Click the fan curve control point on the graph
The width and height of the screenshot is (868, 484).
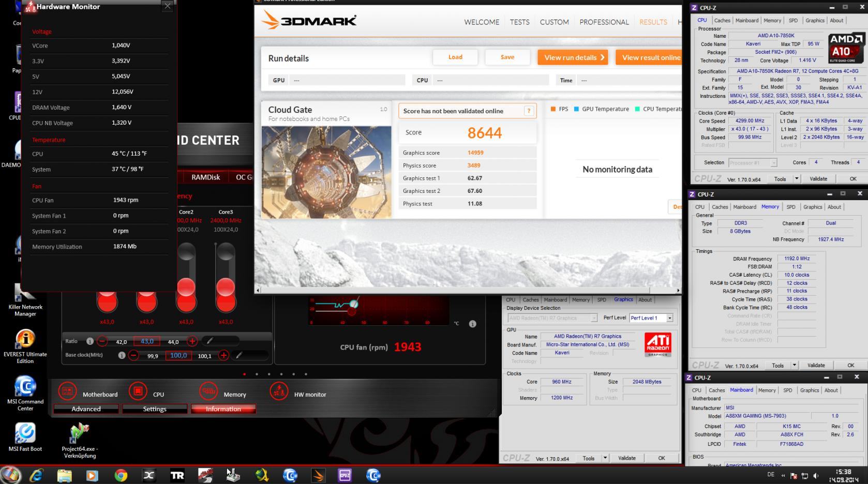(x=354, y=304)
